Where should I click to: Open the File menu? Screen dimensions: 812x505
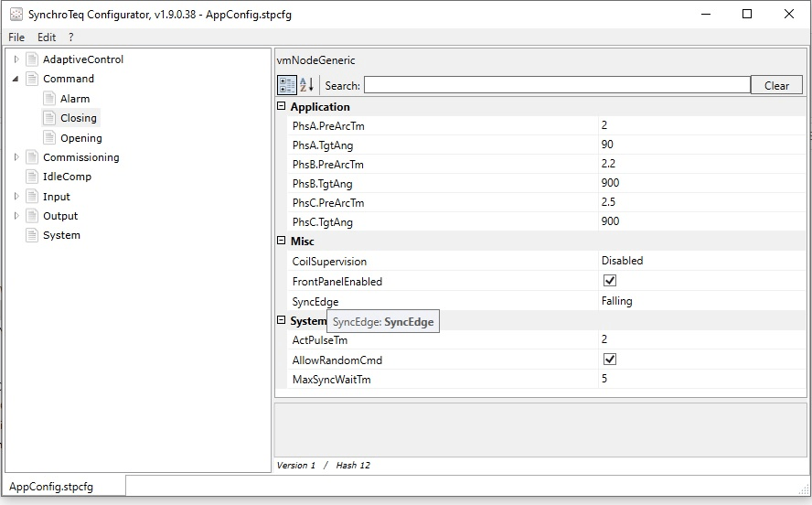coord(16,38)
